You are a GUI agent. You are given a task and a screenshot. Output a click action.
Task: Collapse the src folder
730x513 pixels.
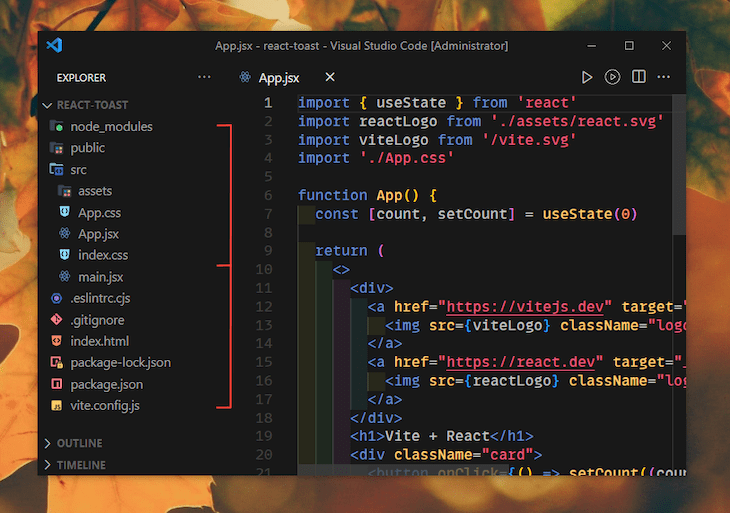click(78, 170)
